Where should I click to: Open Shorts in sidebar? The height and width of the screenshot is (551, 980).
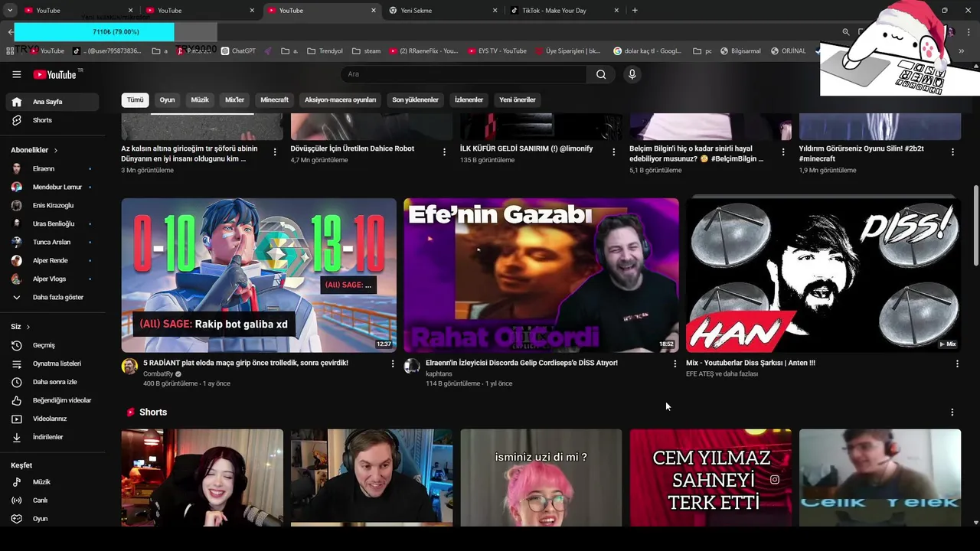tap(52, 120)
